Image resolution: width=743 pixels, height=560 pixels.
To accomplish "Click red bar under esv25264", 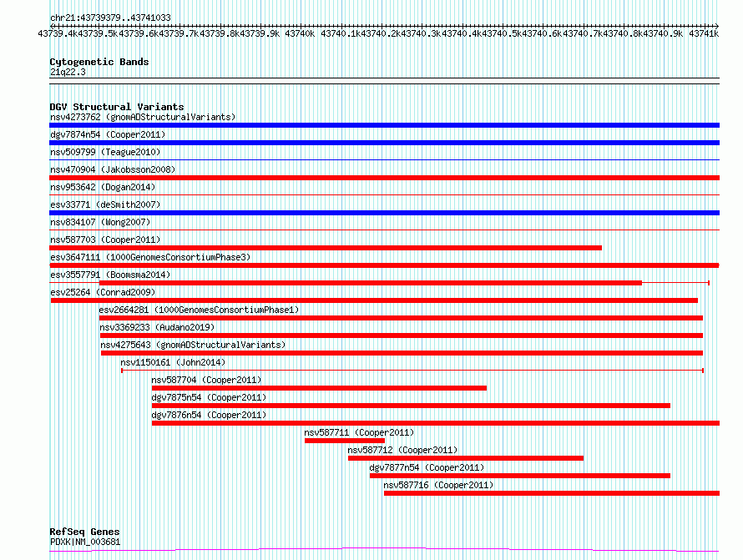I will (x=374, y=300).
